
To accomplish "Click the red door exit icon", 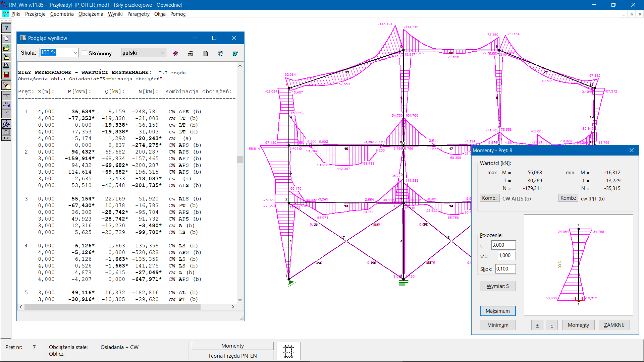I will click(6, 75).
